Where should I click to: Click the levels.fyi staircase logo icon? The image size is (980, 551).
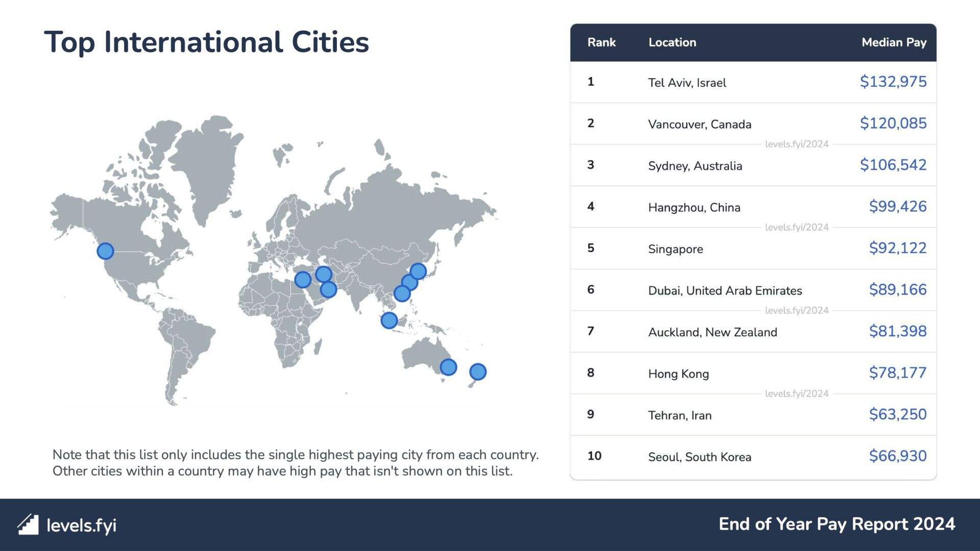point(28,524)
